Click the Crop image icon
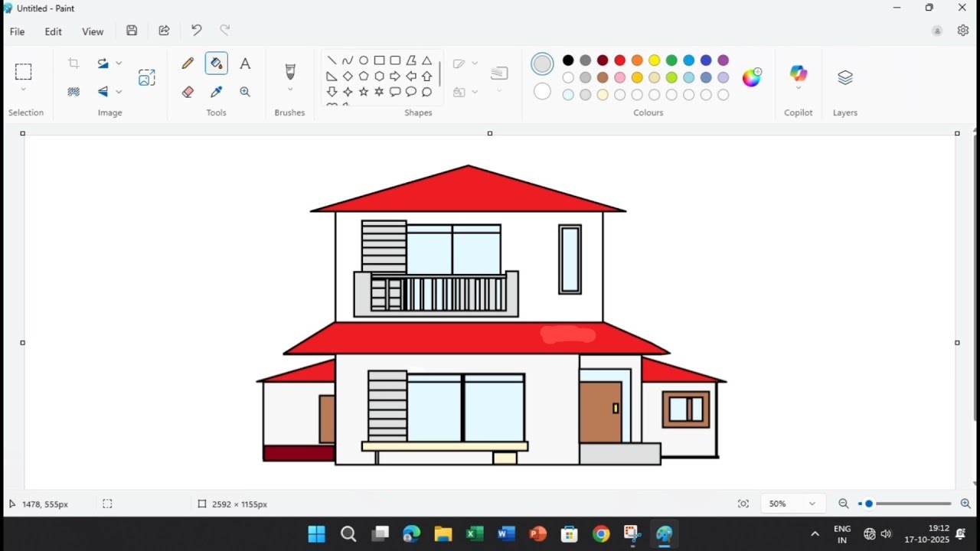 (73, 64)
